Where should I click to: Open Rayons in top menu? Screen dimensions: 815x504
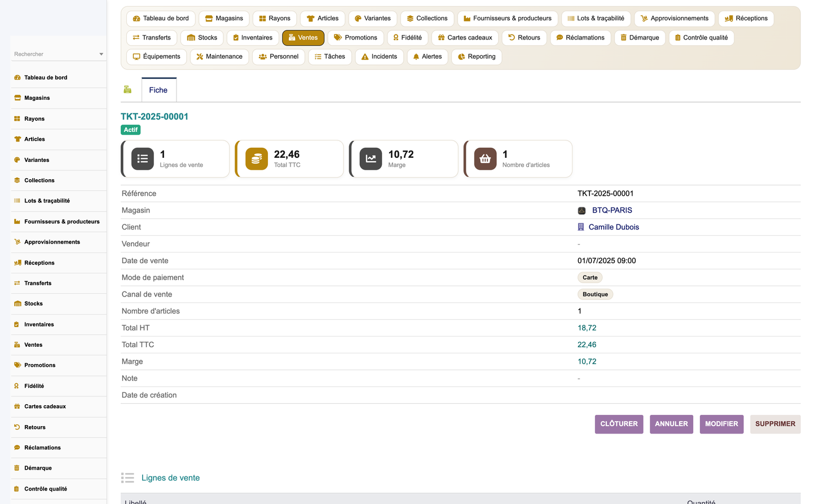click(x=275, y=19)
